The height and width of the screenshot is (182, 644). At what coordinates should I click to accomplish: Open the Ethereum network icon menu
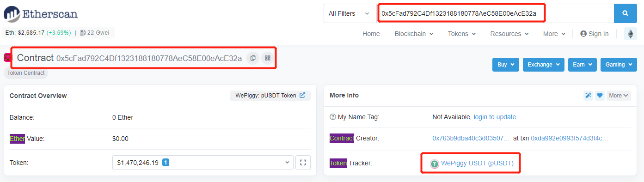[x=631, y=34]
